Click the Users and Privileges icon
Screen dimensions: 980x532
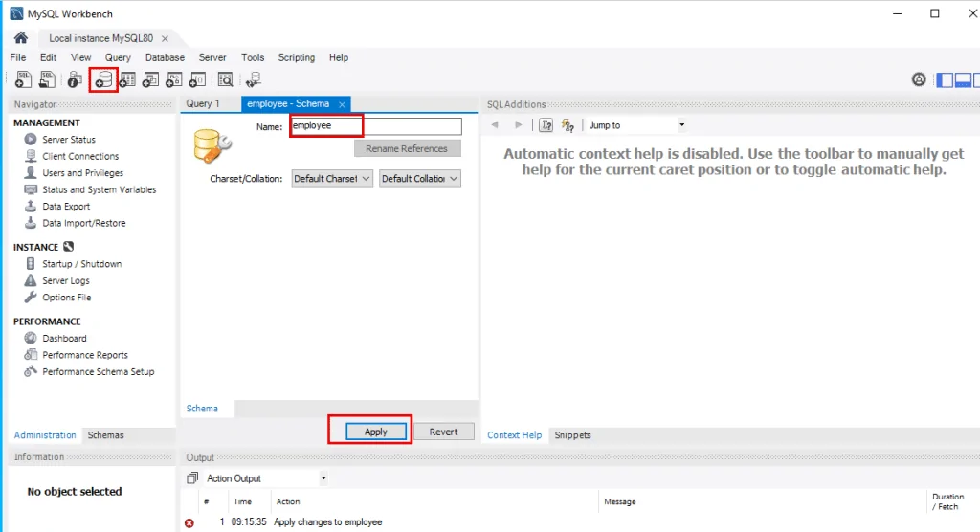point(30,172)
